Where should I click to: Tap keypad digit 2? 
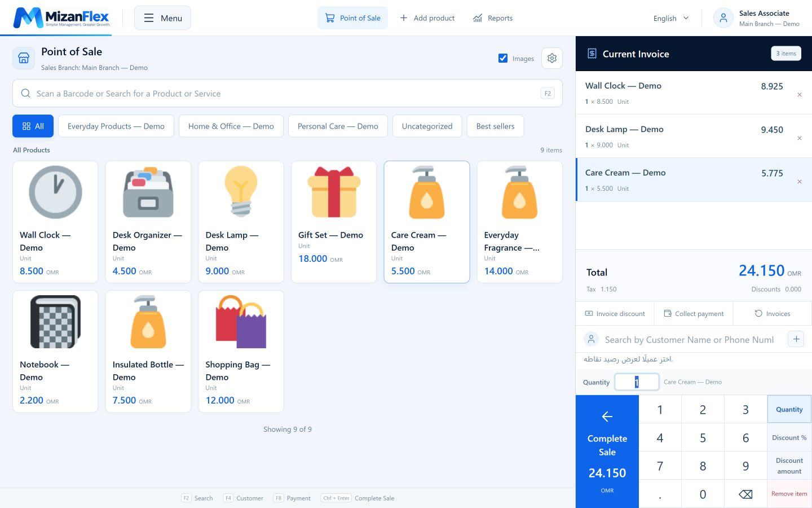703,410
